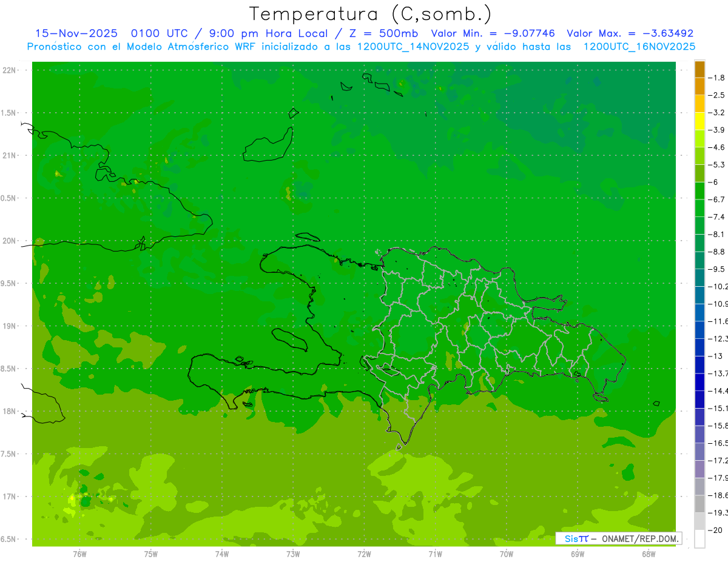
Task: Click the blue swatch between -11.6 and -12.3
Action: pyautogui.click(x=699, y=329)
